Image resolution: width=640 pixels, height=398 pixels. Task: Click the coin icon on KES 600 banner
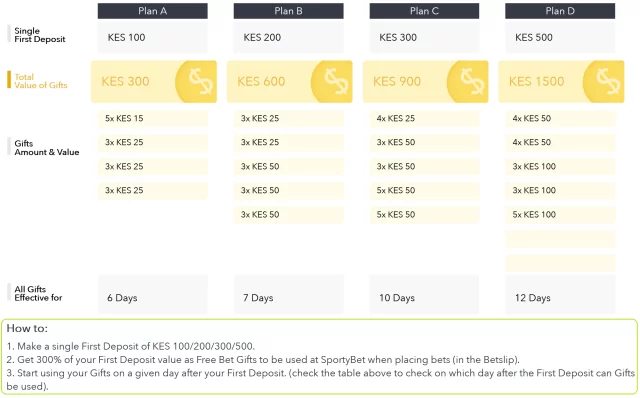(332, 82)
